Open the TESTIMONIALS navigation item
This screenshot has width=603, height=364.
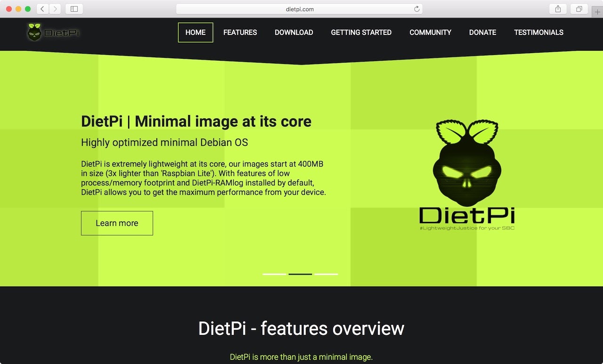pos(539,32)
